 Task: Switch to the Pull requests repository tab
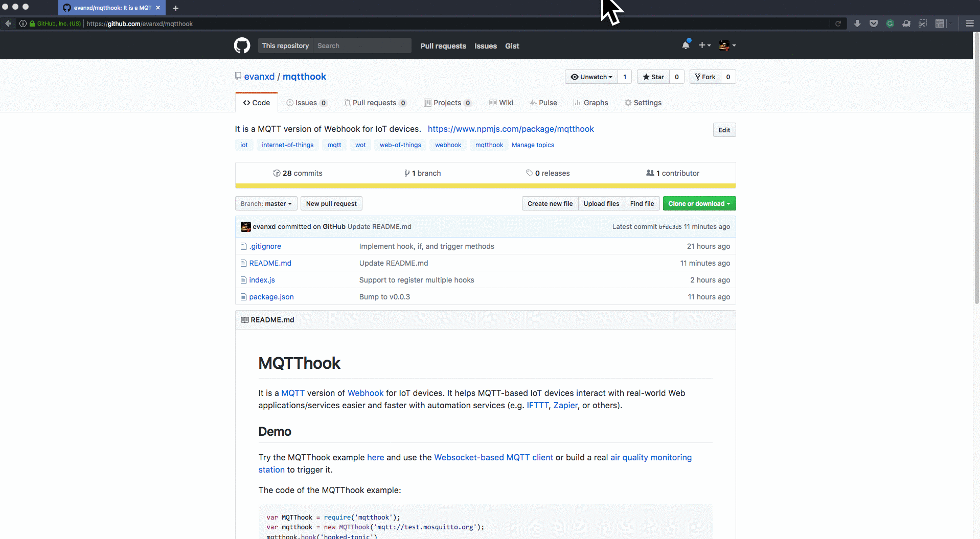point(376,103)
